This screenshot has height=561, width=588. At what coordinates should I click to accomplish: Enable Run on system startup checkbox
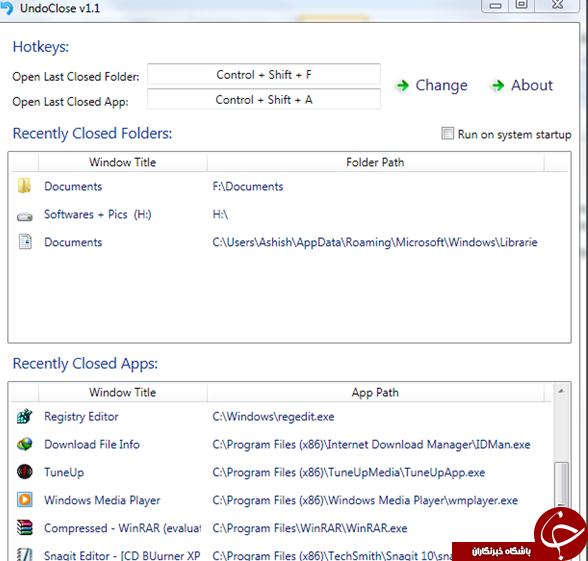click(447, 134)
